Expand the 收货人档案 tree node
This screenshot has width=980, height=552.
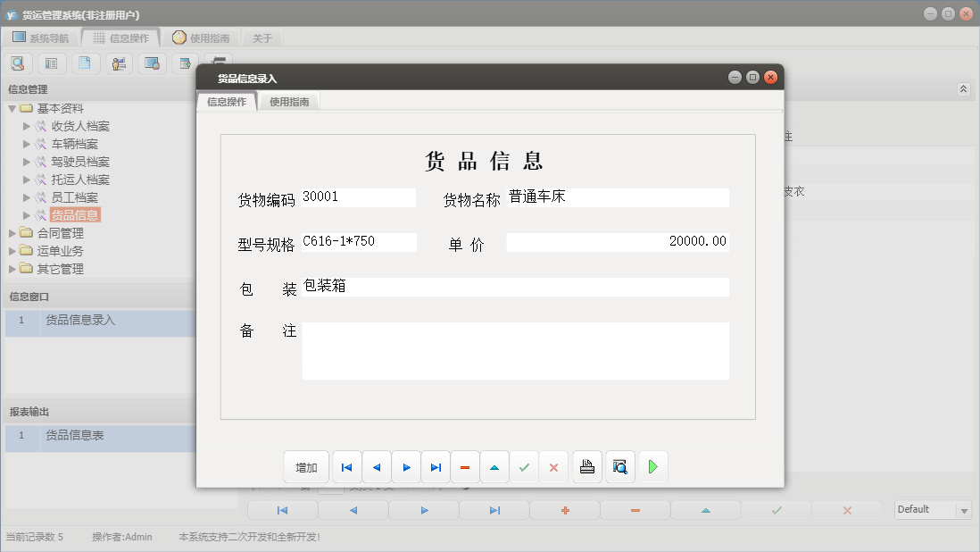27,126
